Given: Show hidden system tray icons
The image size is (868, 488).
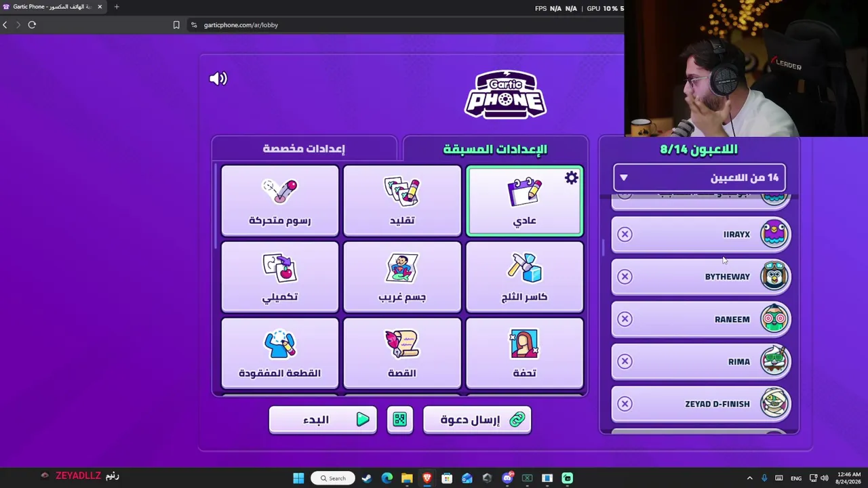Looking at the screenshot, I should (749, 478).
